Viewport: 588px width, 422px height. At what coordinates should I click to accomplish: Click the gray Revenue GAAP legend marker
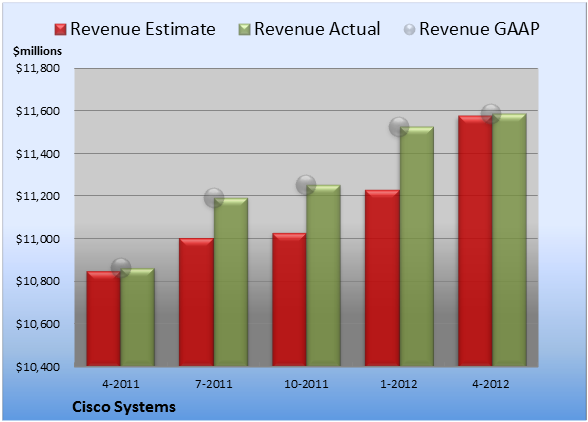tap(409, 30)
